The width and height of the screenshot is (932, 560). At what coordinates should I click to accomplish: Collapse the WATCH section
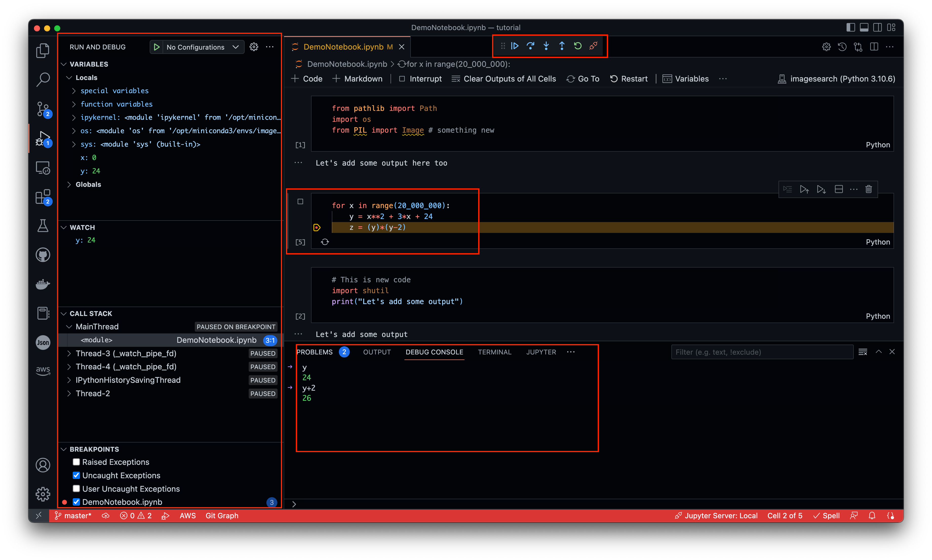64,227
